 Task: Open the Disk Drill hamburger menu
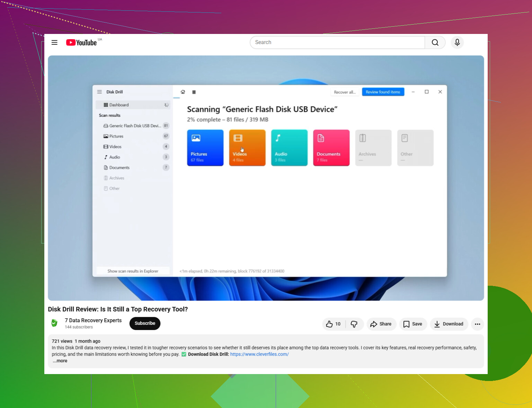99,92
